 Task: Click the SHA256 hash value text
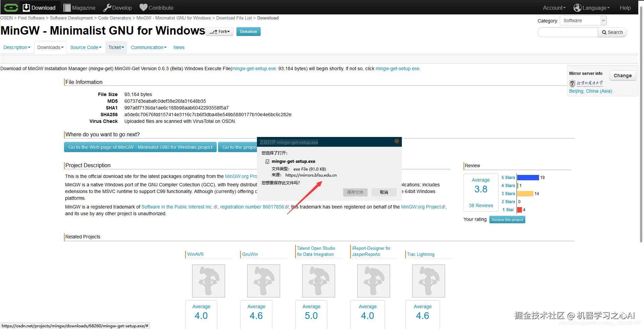(208, 114)
